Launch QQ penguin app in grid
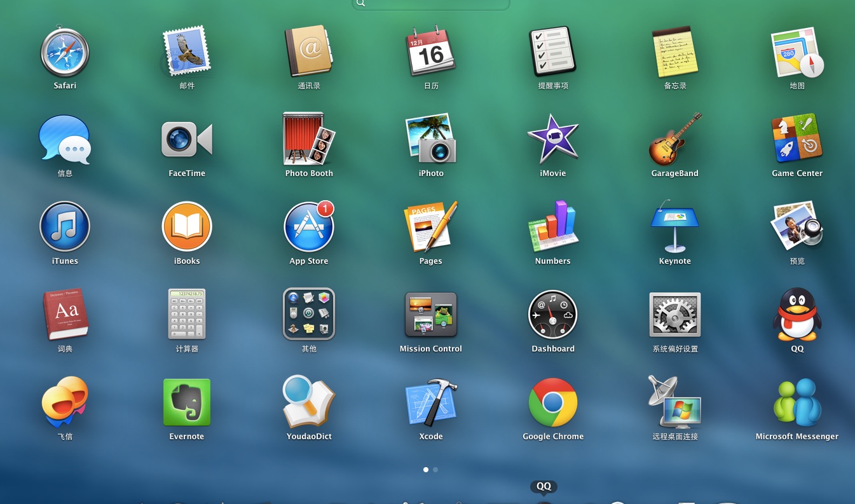The height and width of the screenshot is (504, 855). pyautogui.click(x=797, y=315)
